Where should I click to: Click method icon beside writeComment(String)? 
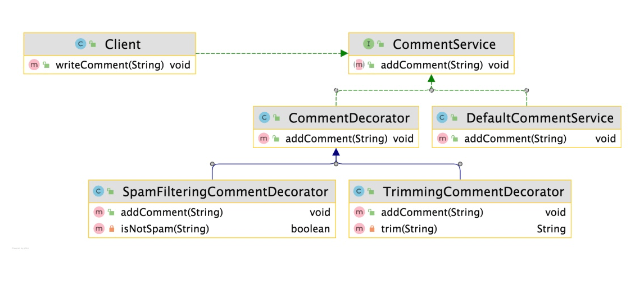point(34,65)
